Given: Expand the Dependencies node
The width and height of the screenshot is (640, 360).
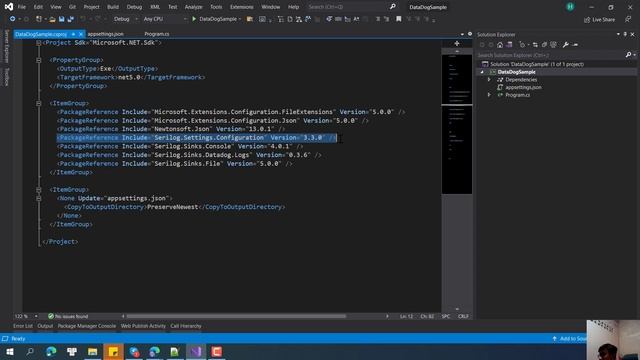Looking at the screenshot, I should pyautogui.click(x=489, y=80).
